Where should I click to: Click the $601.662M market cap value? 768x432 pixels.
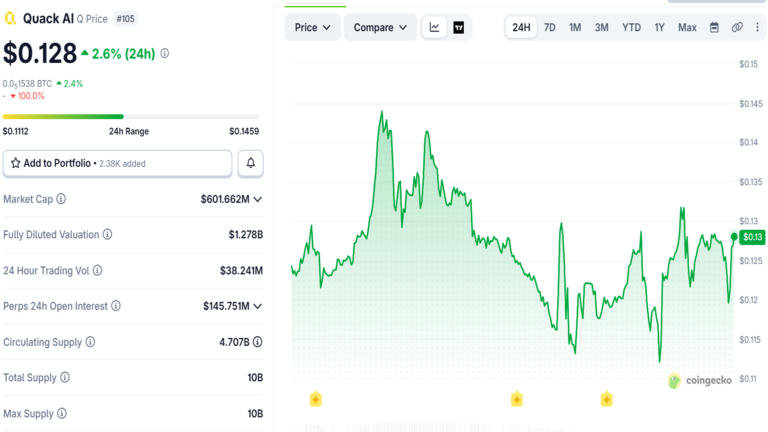(225, 199)
